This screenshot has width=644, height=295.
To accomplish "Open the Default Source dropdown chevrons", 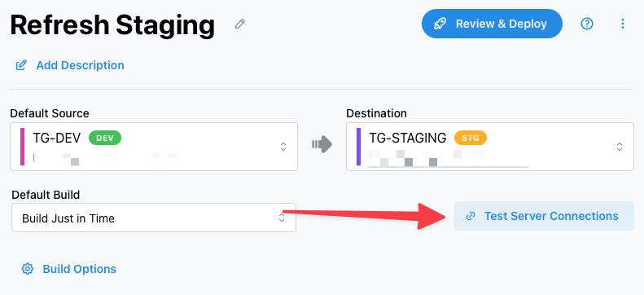I will tap(283, 147).
